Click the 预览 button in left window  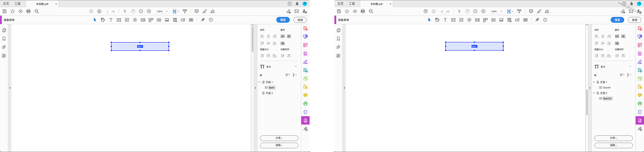point(283,20)
